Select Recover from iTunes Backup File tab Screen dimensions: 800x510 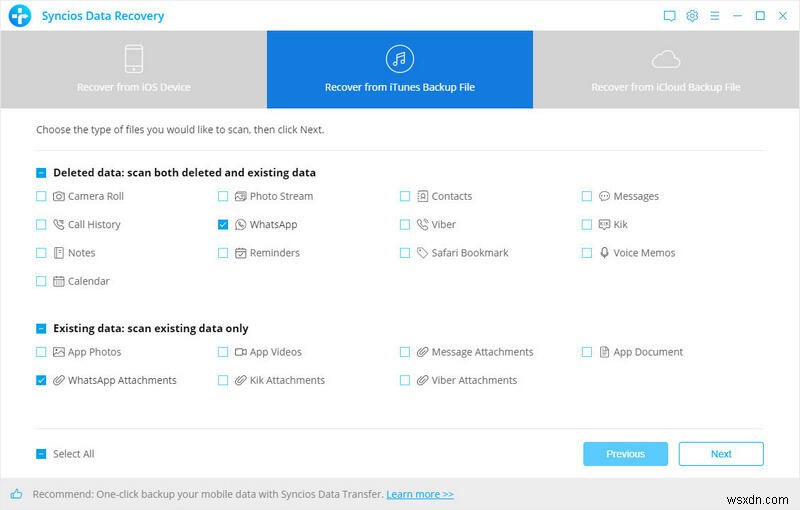[400, 69]
